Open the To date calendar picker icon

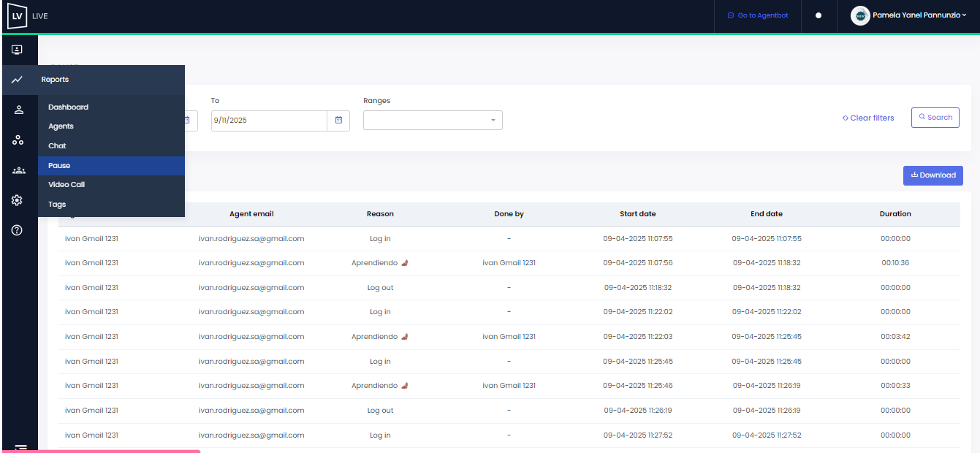point(338,121)
